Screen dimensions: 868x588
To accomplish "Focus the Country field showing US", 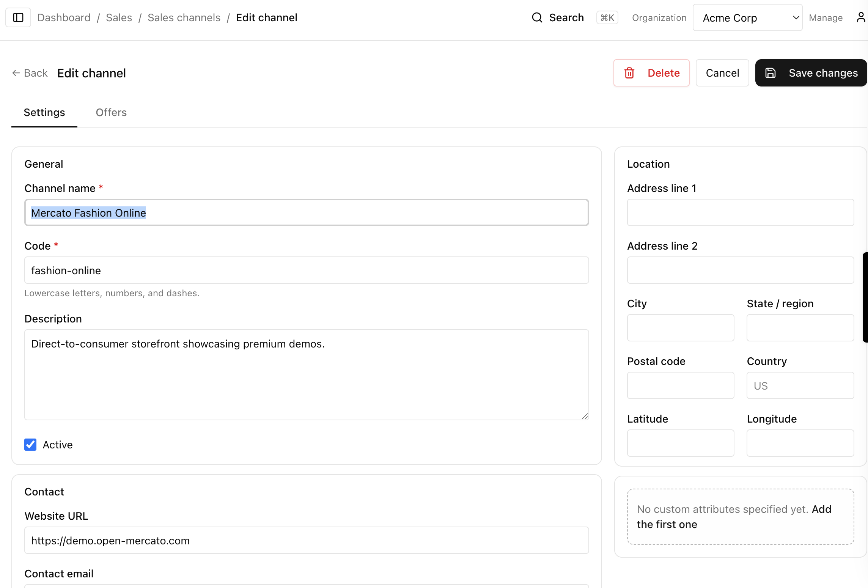I will point(800,386).
